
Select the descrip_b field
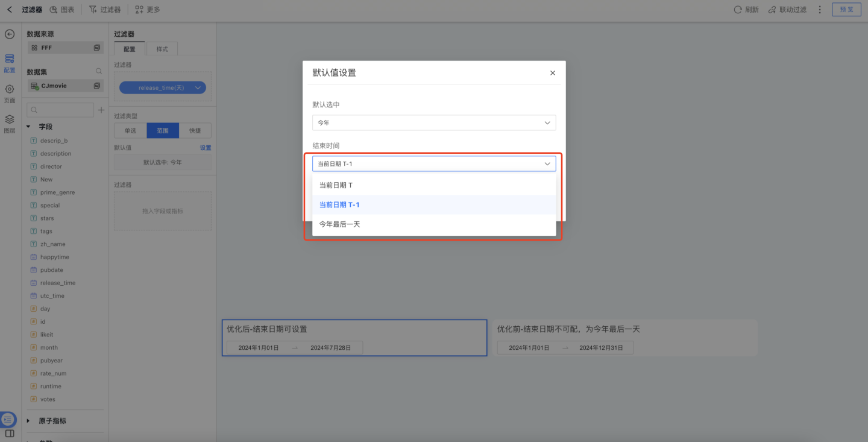coord(54,140)
